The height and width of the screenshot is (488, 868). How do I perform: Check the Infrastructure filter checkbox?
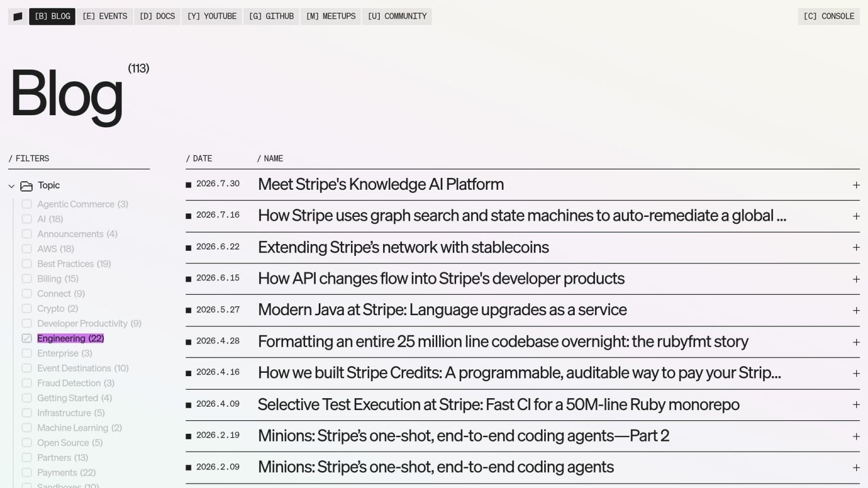coord(27,413)
